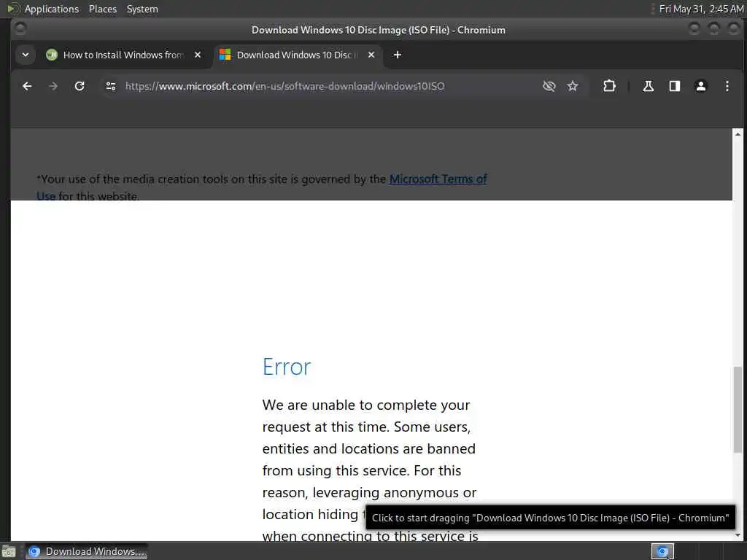Select the Download Windows 10 Disc tab
747x560 pixels.
[x=296, y=55]
